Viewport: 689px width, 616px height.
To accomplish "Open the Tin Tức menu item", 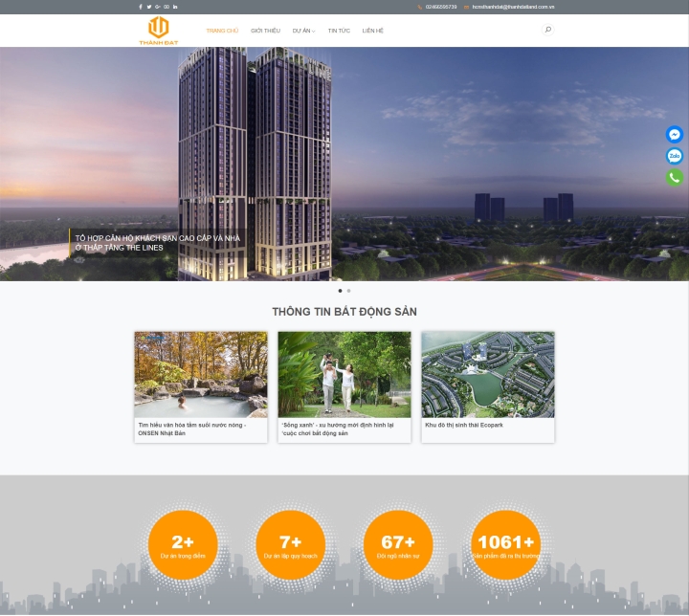I will coord(339,31).
